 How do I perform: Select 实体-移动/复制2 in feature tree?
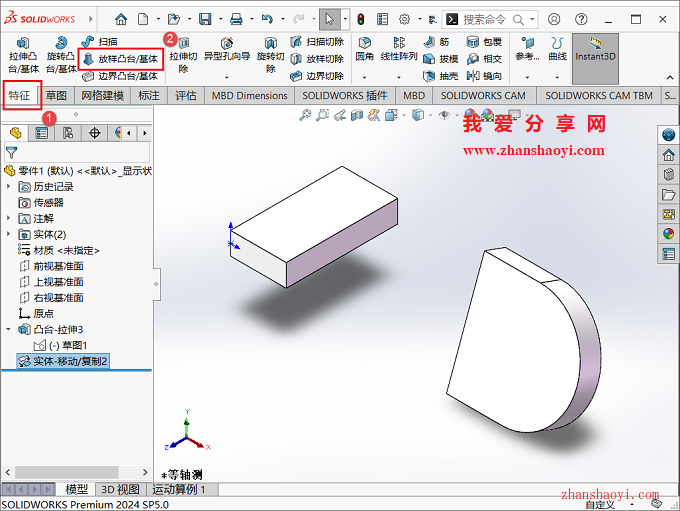(70, 361)
